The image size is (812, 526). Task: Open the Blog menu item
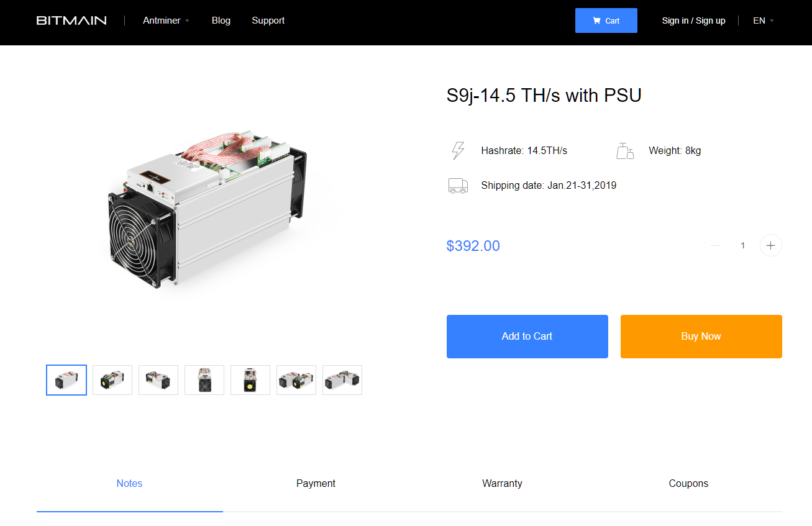(x=221, y=20)
